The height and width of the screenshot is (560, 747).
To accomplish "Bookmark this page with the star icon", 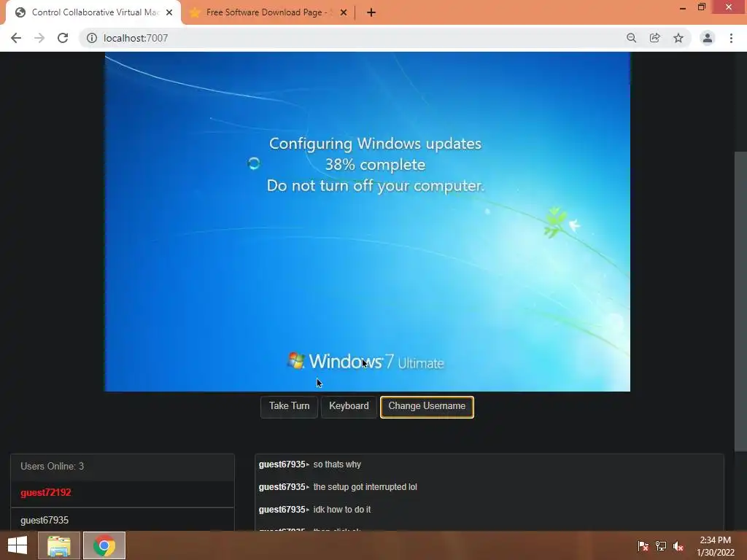I will coord(678,38).
